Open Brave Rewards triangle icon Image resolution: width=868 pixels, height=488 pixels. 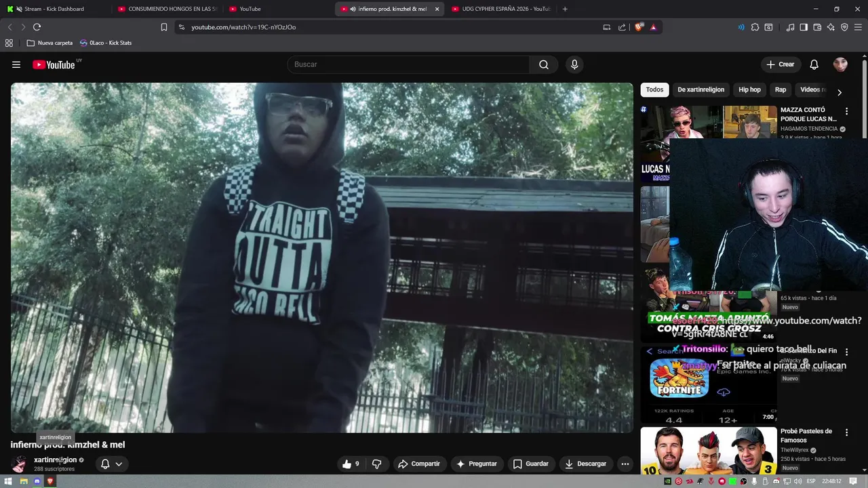653,27
